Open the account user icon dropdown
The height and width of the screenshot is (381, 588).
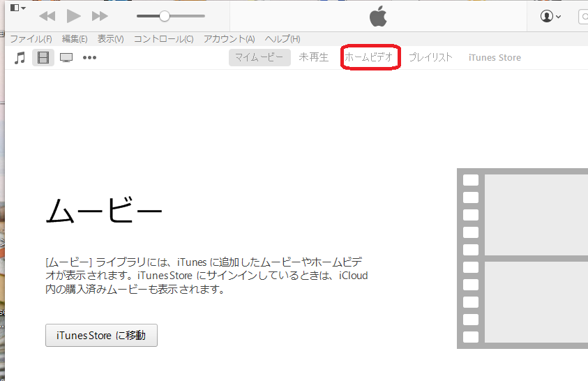pyautogui.click(x=550, y=17)
